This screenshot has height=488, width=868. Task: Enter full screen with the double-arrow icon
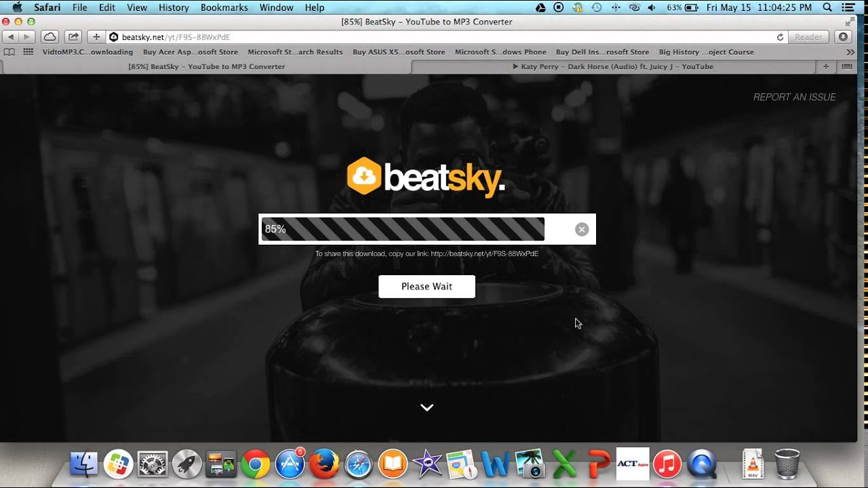[x=848, y=22]
